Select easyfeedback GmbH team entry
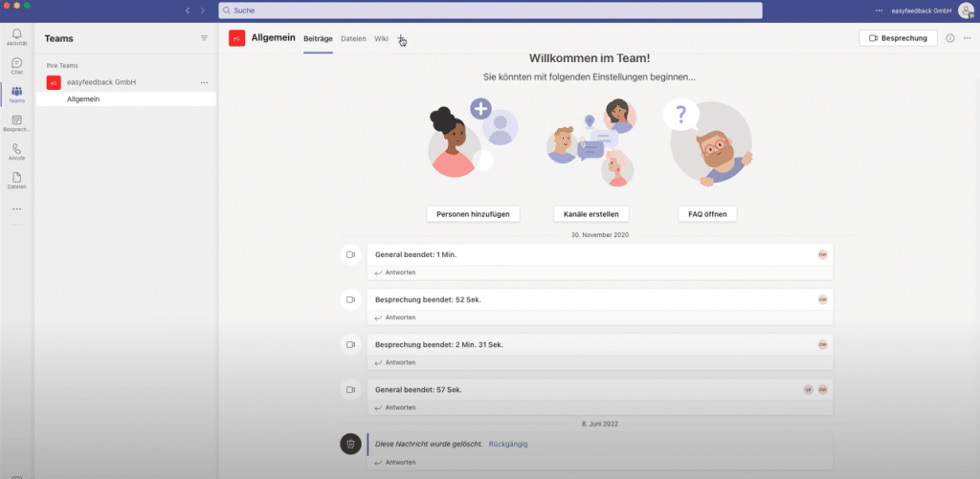Viewport: 980px width, 479px height. pyautogui.click(x=126, y=82)
